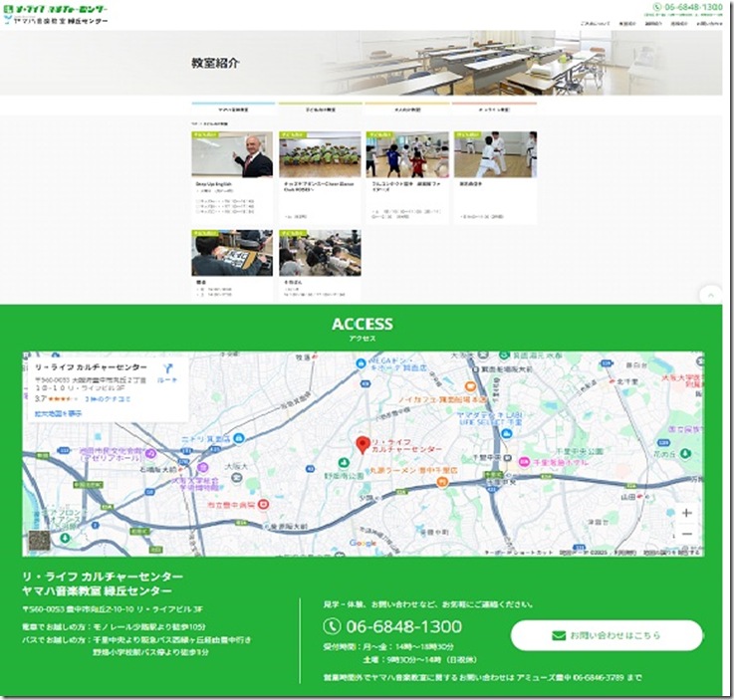Click the phone icon beside 06-6848-1300 in footer
The height and width of the screenshot is (700, 734).
[333, 626]
